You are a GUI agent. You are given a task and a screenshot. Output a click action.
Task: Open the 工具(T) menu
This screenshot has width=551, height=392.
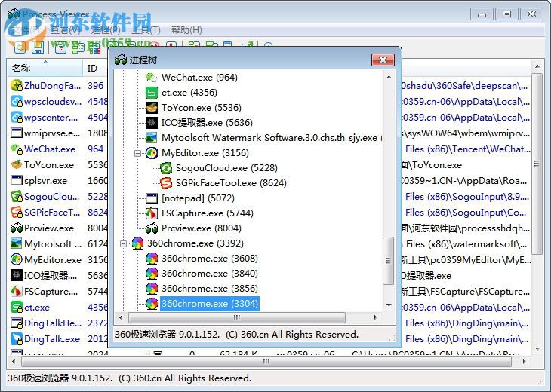tap(146, 30)
